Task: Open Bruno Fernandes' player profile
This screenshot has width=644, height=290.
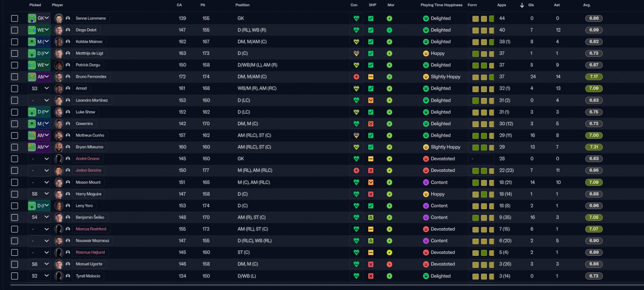Action: click(x=91, y=77)
